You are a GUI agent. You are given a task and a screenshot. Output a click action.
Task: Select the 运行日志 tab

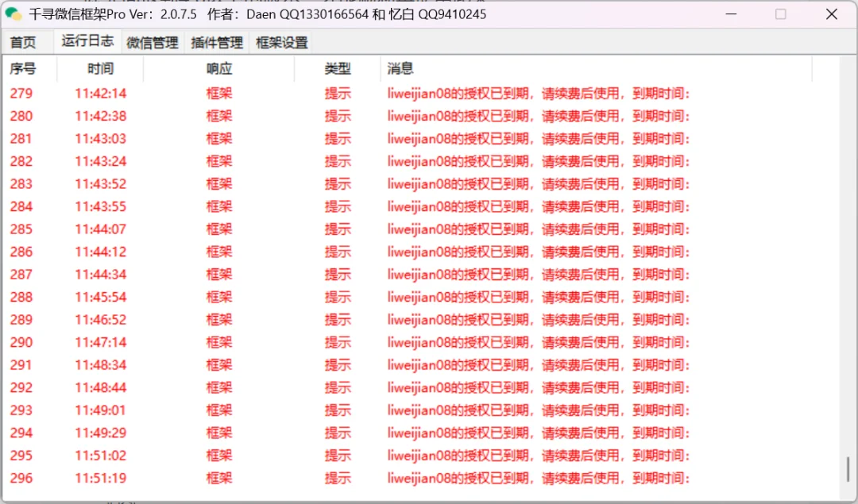pyautogui.click(x=87, y=41)
